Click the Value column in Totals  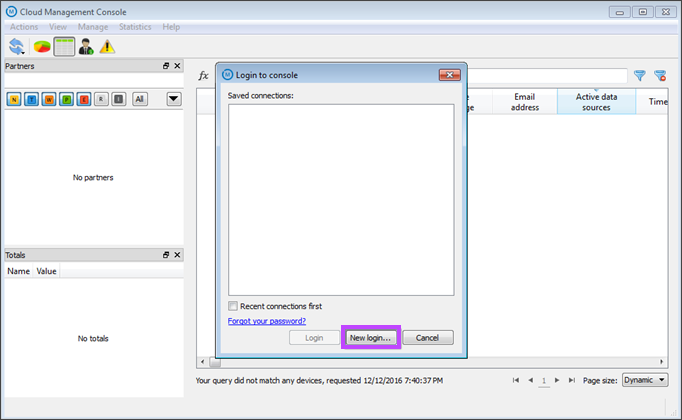[x=47, y=271]
